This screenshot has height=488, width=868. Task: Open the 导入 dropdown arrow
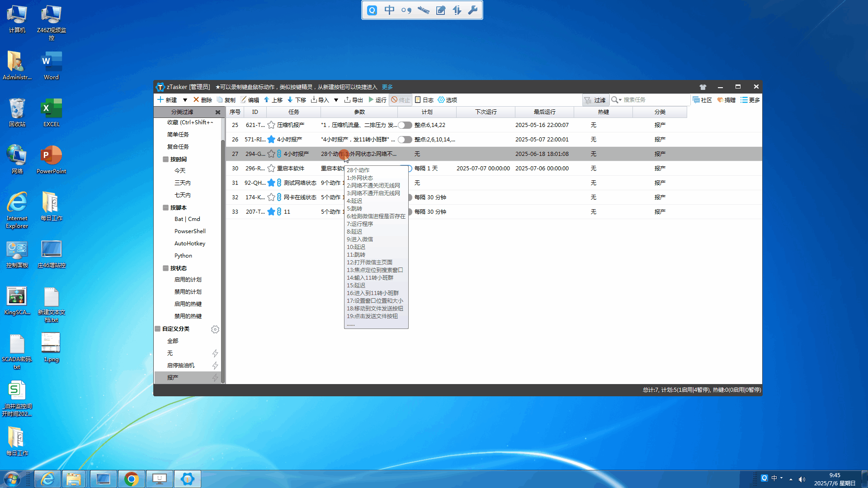point(336,100)
